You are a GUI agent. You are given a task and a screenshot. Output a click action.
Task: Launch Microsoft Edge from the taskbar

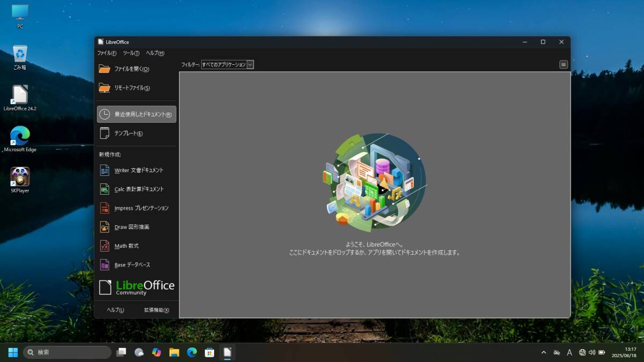click(192, 352)
